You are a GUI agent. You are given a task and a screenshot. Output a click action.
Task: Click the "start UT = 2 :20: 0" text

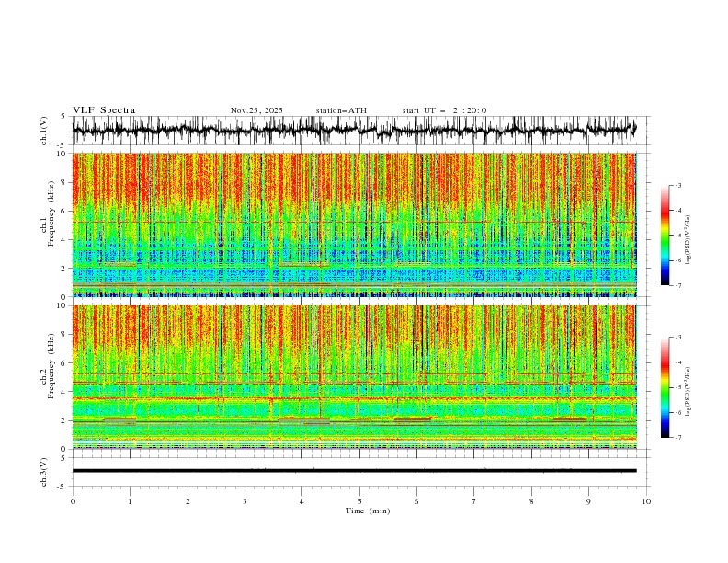pos(444,110)
